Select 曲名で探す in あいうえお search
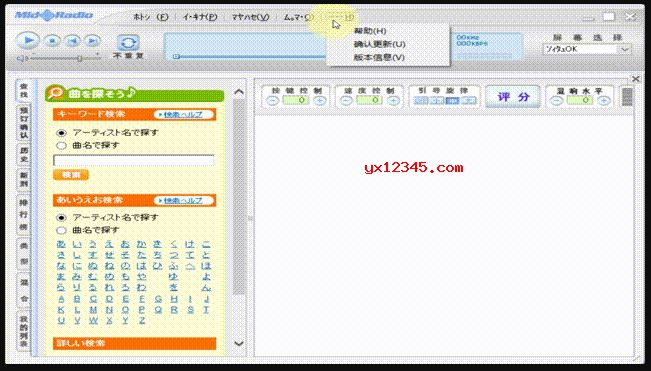 [x=61, y=230]
